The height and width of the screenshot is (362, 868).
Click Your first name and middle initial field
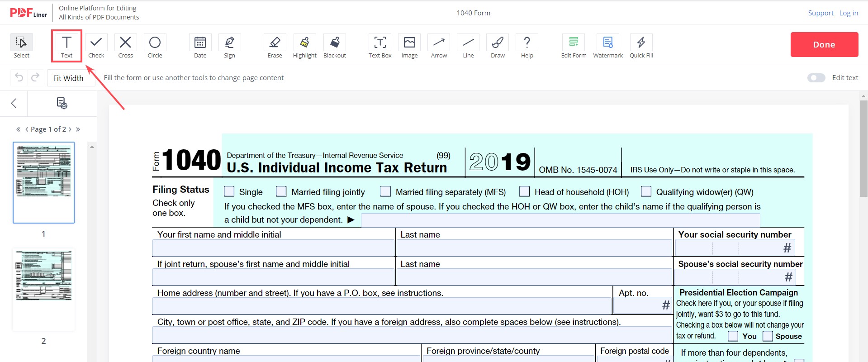273,248
